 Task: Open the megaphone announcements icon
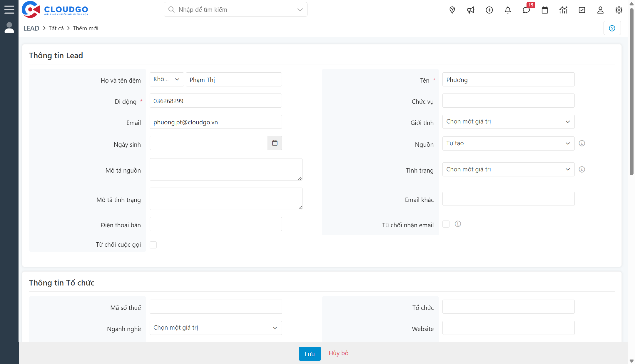pos(471,10)
